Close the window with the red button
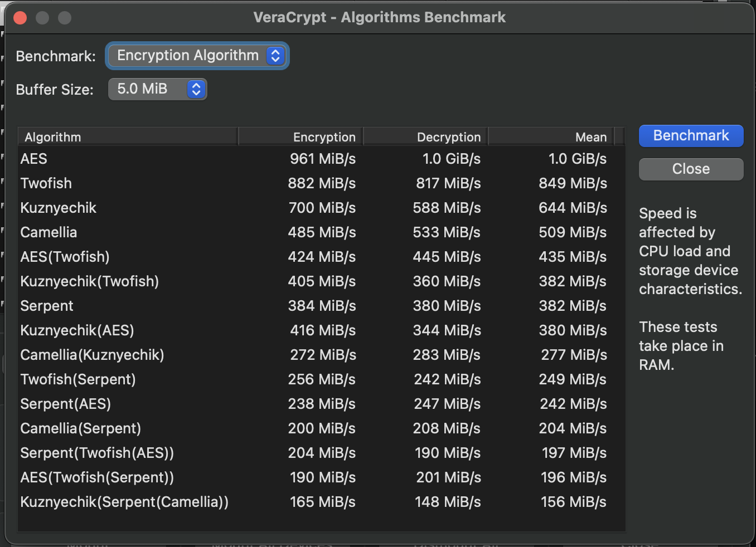756x547 pixels. coord(20,18)
